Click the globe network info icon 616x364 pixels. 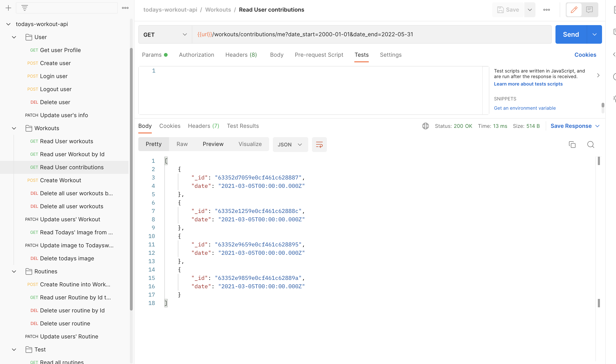[425, 126]
